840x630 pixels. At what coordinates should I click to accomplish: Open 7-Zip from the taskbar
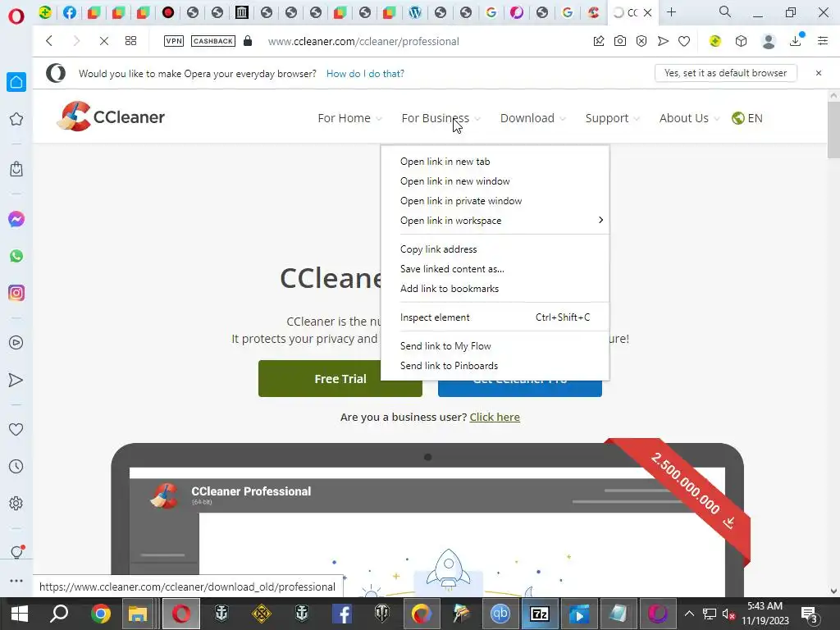click(x=540, y=614)
